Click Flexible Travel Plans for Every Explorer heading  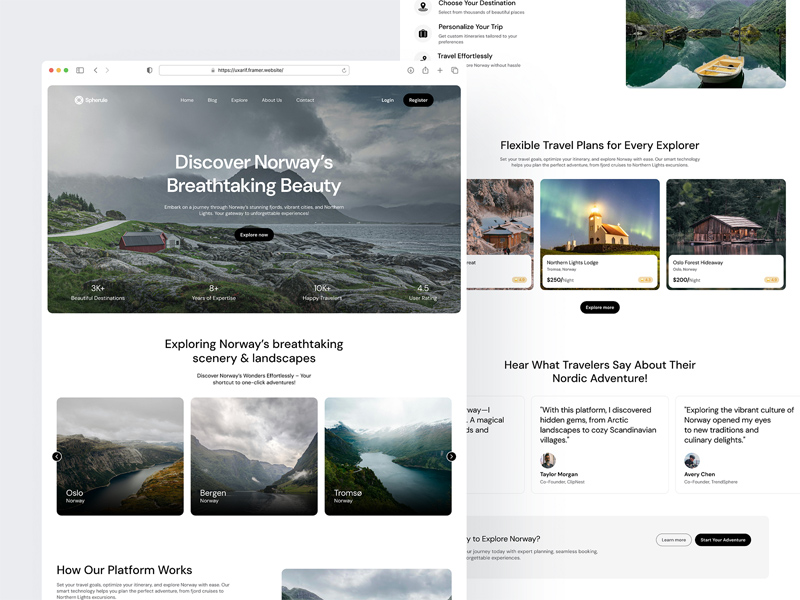tap(599, 145)
